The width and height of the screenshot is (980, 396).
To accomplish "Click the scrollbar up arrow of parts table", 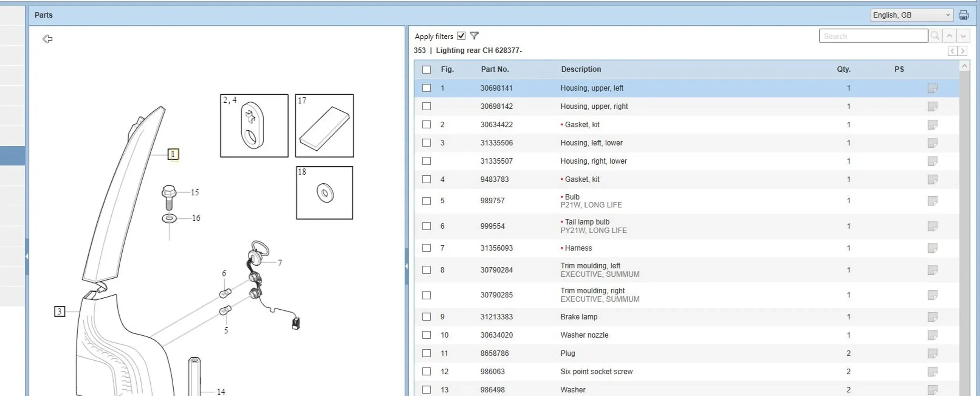I will (965, 66).
